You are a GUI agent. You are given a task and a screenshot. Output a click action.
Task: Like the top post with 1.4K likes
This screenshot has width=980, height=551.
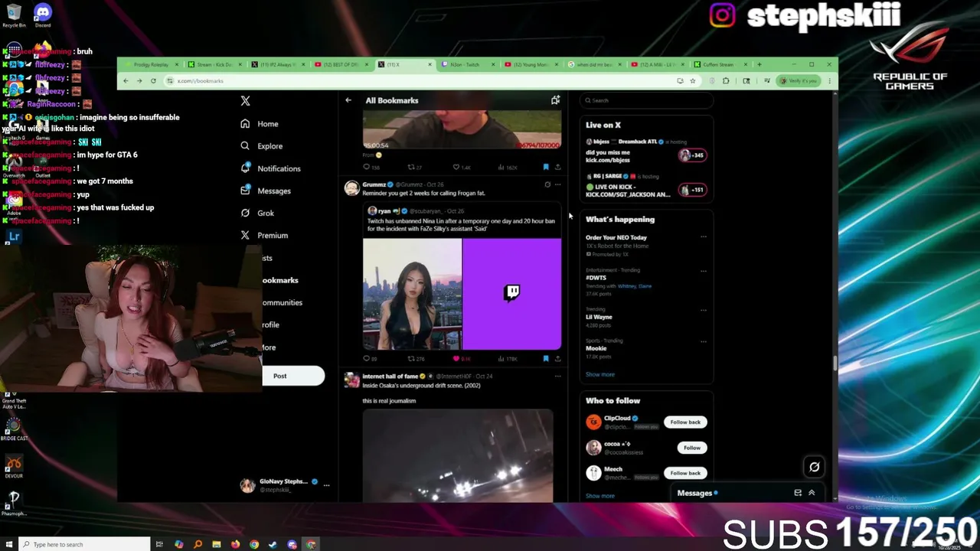(462, 167)
